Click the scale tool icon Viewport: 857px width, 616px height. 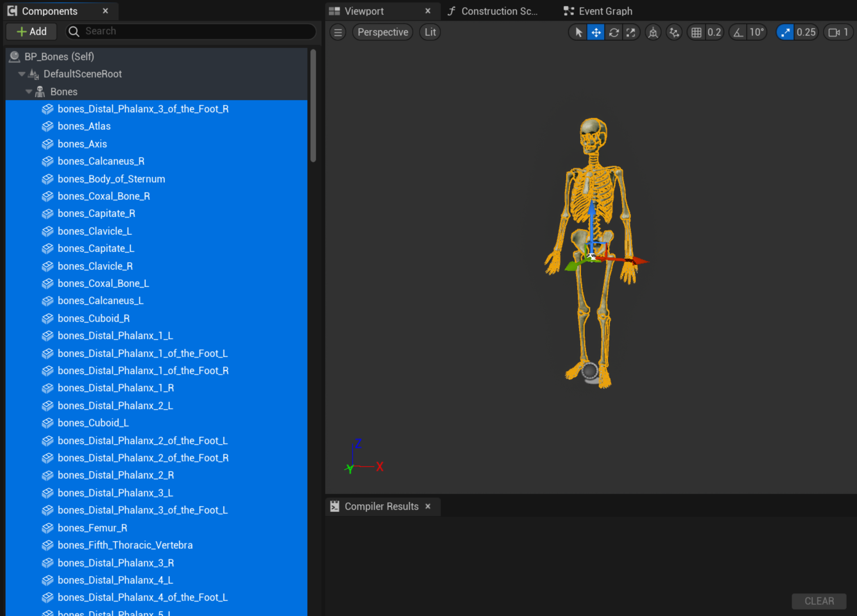coord(631,32)
